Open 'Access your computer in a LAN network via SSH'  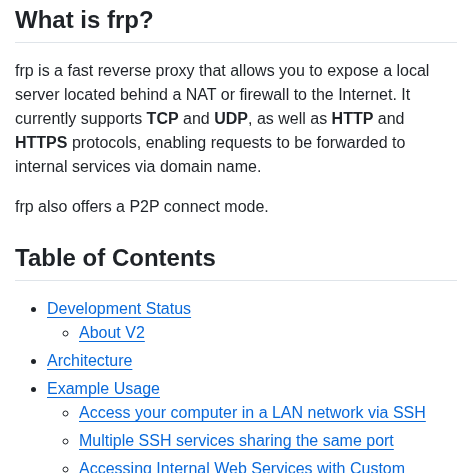[x=252, y=412]
